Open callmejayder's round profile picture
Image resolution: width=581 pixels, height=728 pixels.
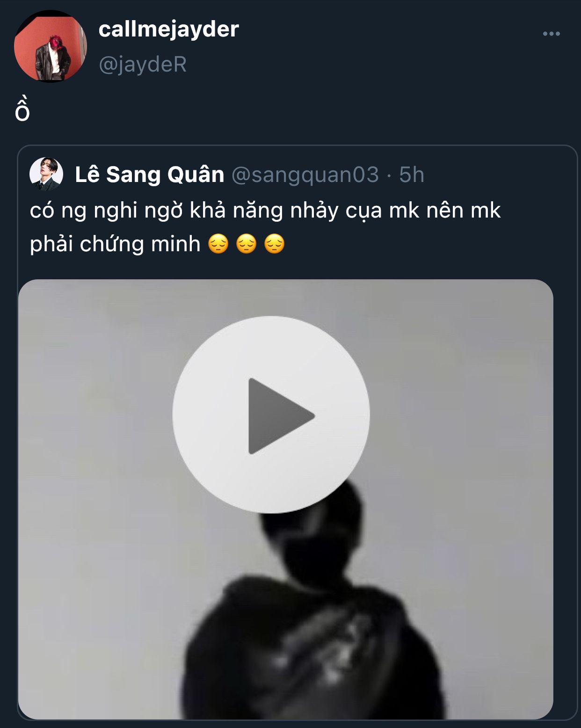51,47
